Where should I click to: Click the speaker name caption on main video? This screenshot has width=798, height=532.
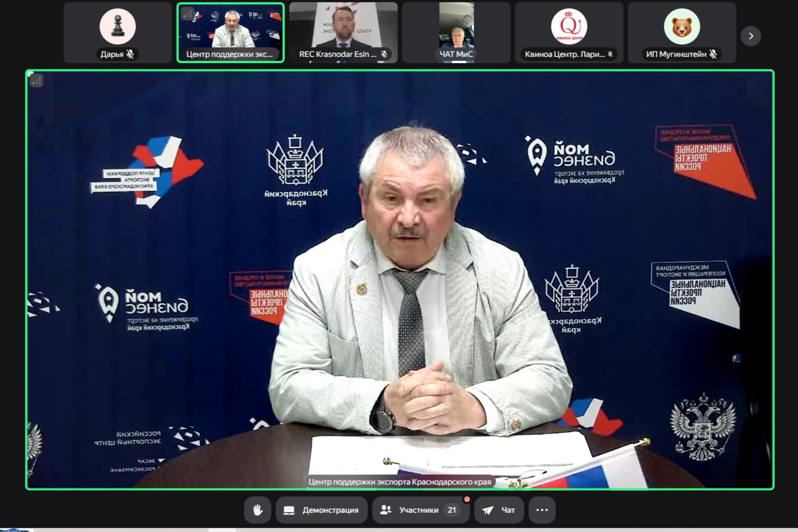(400, 482)
